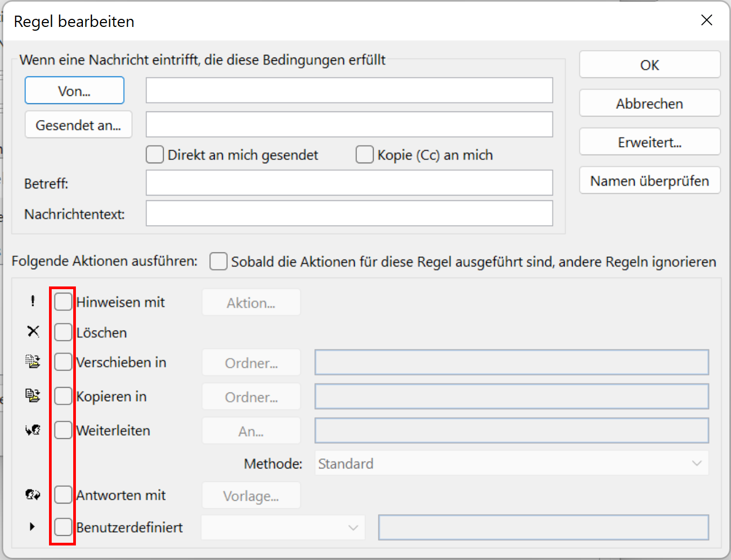The width and height of the screenshot is (731, 560).
Task: Open the Methode Standard dropdown
Action: tap(511, 463)
